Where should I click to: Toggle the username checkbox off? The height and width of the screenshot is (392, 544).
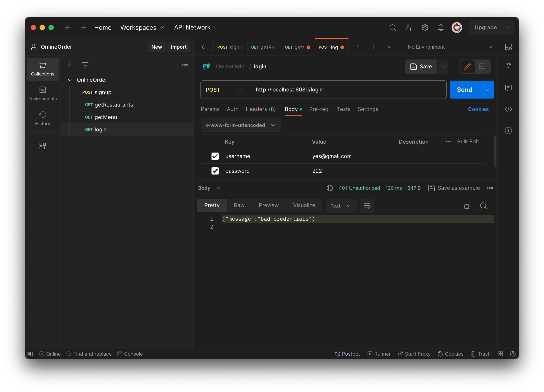click(x=215, y=156)
